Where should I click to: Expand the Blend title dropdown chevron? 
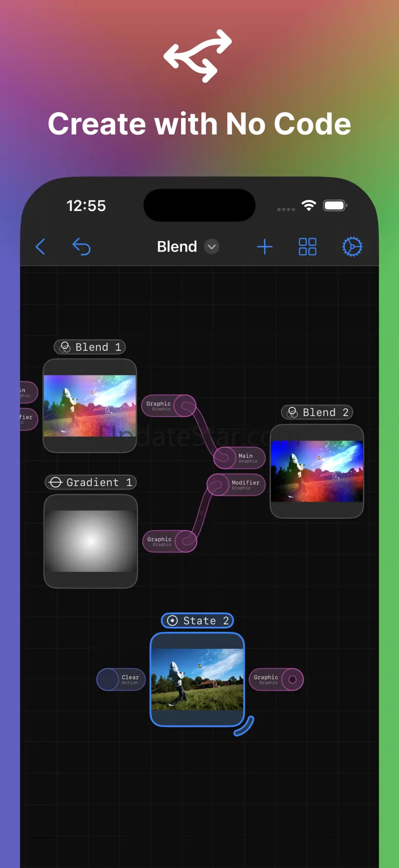click(211, 247)
